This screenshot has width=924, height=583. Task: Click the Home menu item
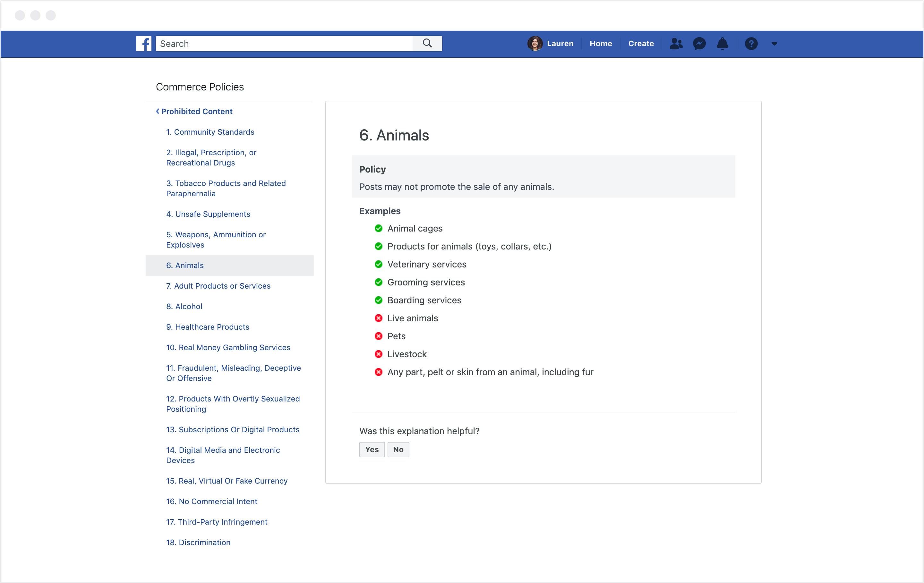(601, 44)
